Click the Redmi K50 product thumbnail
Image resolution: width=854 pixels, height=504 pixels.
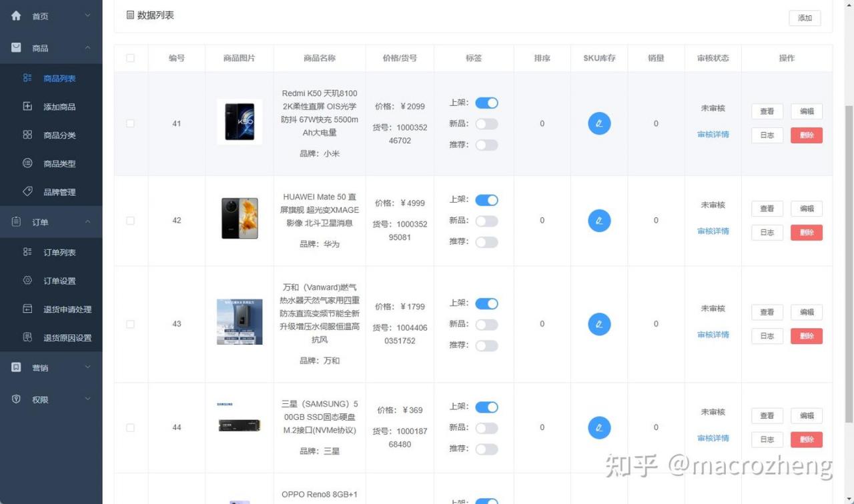click(240, 121)
